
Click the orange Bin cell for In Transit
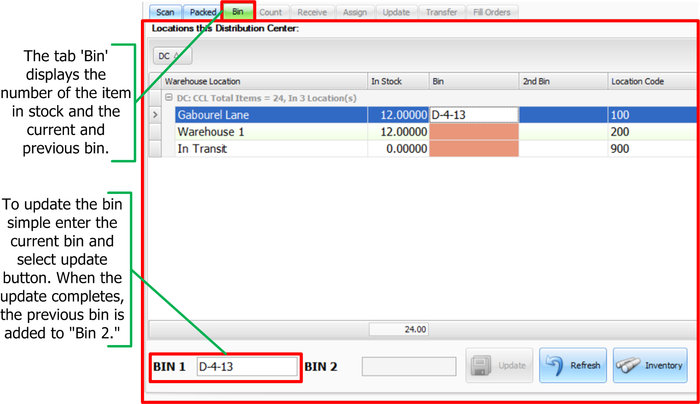click(473, 148)
